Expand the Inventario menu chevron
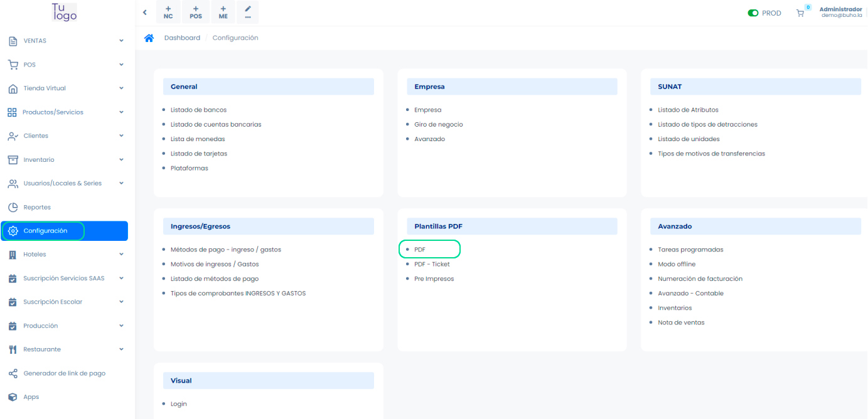 121,160
